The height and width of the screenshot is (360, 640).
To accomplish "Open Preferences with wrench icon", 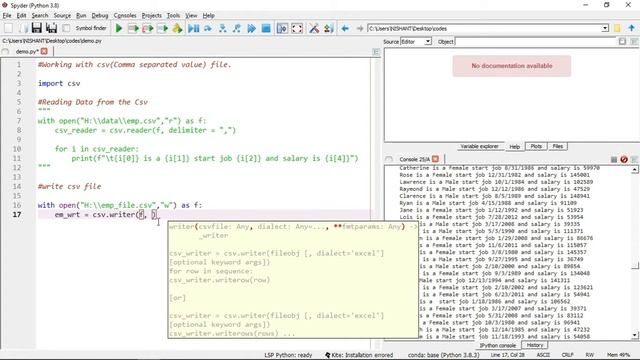I will 314,28.
